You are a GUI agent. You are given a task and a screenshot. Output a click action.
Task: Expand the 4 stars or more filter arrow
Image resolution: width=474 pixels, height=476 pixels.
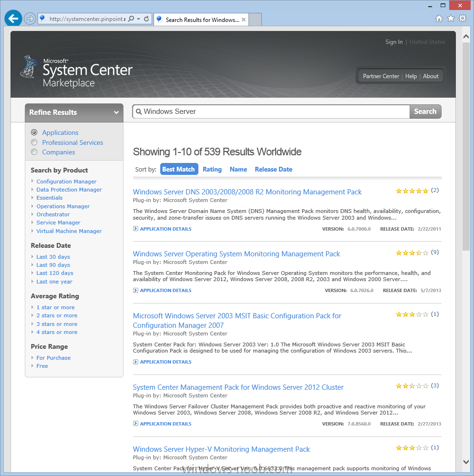coord(32,332)
